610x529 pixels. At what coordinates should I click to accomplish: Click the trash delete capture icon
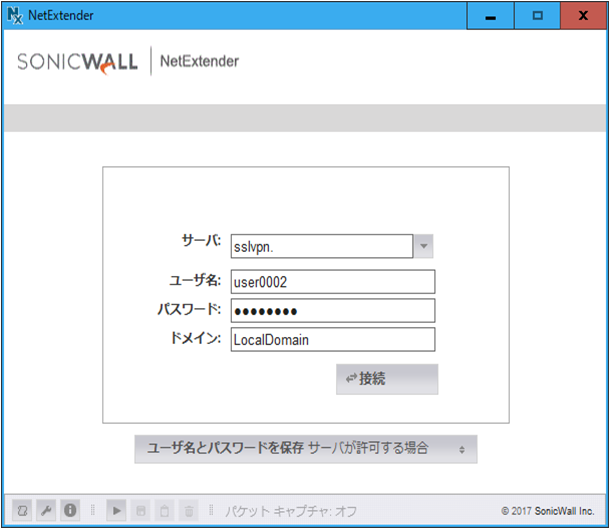click(x=189, y=510)
